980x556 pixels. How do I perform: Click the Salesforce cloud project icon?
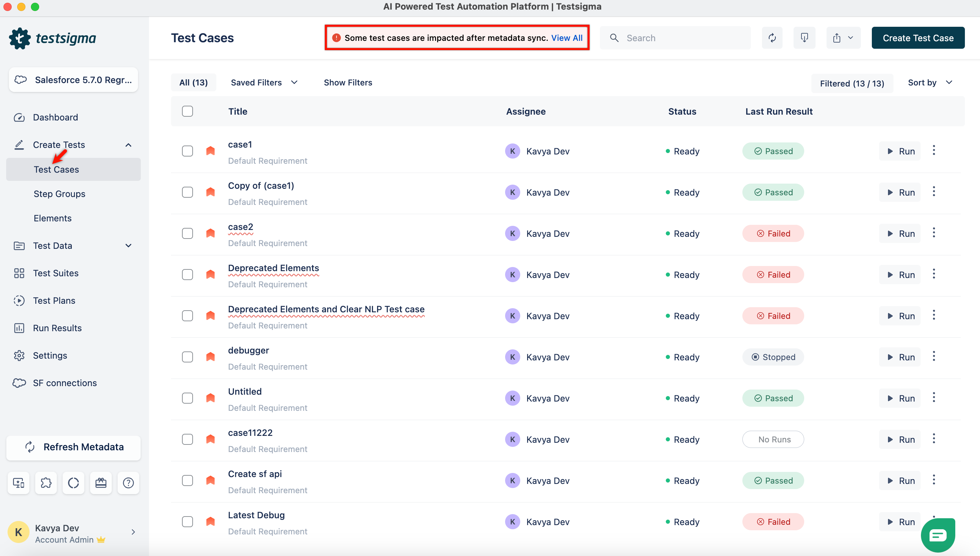tap(21, 79)
